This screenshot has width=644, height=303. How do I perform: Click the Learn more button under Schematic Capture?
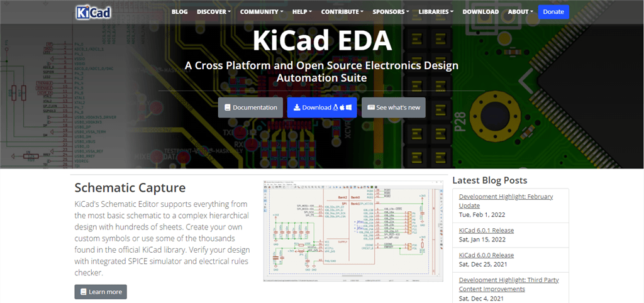point(101,292)
